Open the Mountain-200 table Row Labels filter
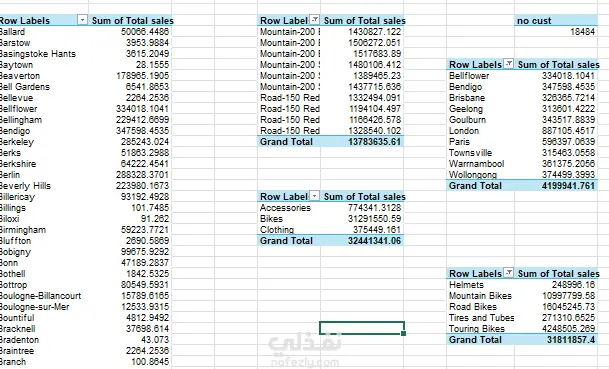This screenshot has height=369, width=609. point(315,19)
